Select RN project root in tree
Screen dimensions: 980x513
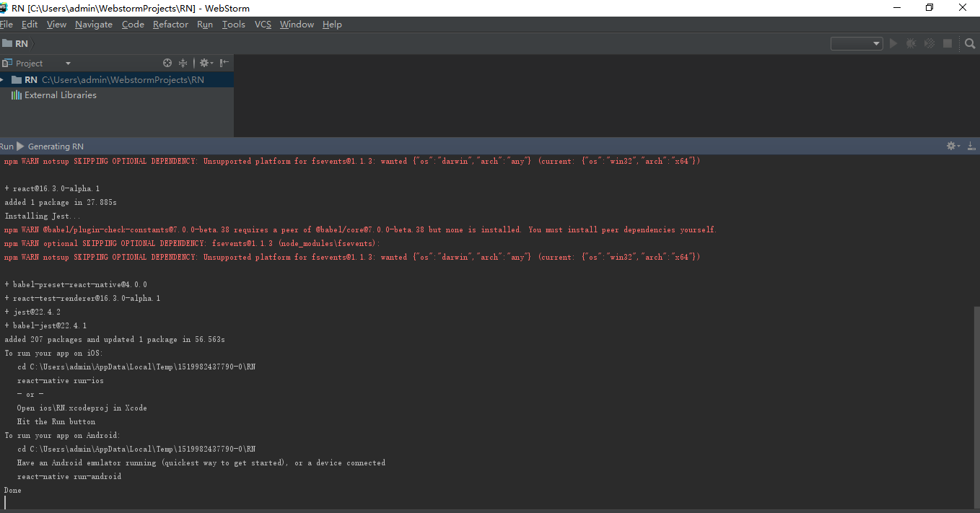point(117,79)
